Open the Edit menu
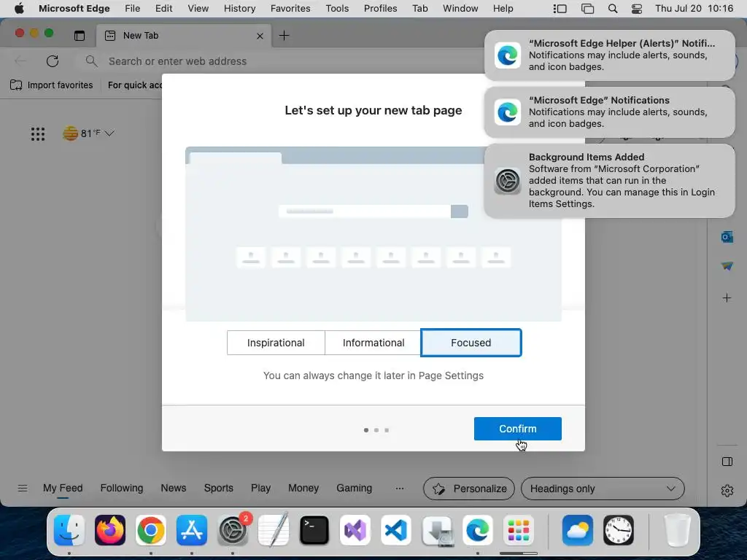The width and height of the screenshot is (747, 560). coord(163,9)
